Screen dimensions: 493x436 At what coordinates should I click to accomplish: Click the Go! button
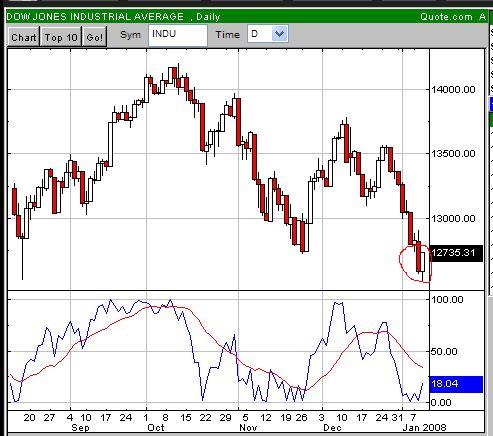[95, 37]
